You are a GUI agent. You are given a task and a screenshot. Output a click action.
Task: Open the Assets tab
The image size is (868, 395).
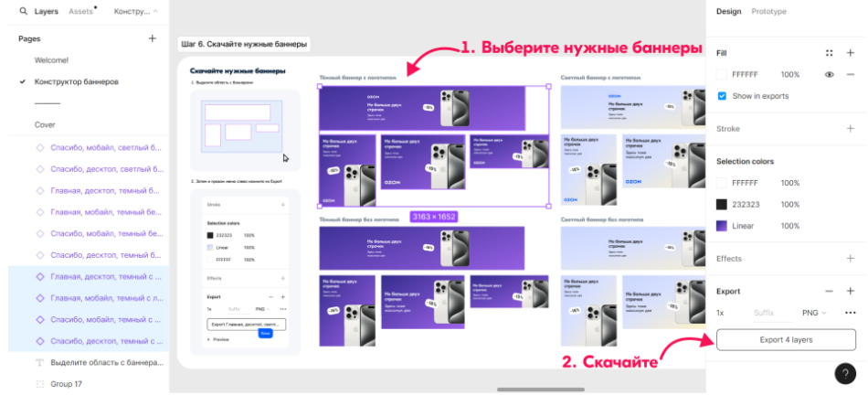click(x=81, y=12)
